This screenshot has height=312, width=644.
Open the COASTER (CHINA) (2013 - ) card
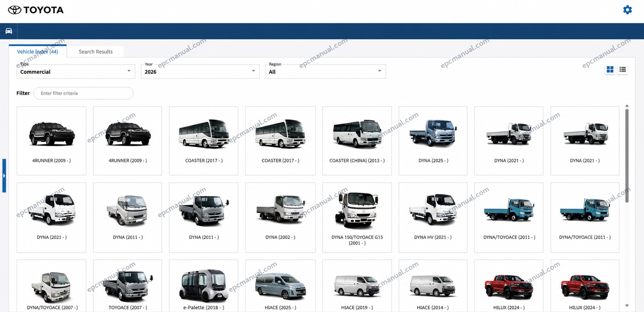[x=357, y=141]
